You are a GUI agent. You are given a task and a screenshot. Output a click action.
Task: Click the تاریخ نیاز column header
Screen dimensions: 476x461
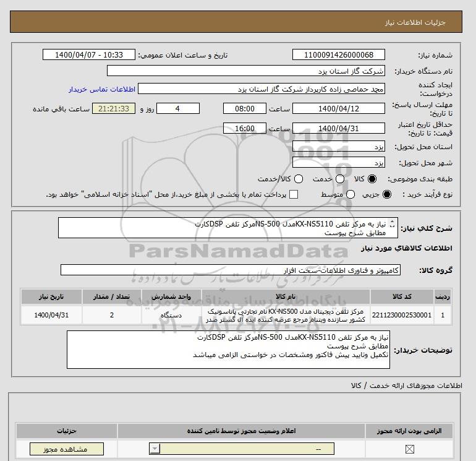click(x=51, y=296)
